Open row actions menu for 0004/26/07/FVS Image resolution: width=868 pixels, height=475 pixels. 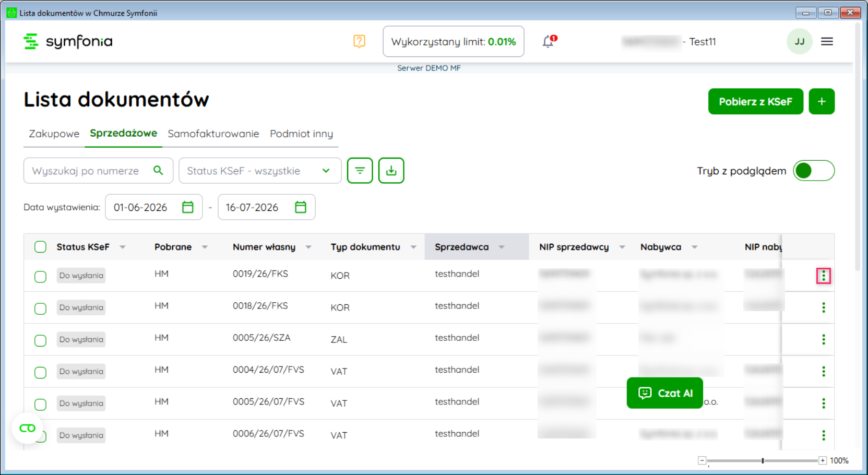[x=824, y=371]
